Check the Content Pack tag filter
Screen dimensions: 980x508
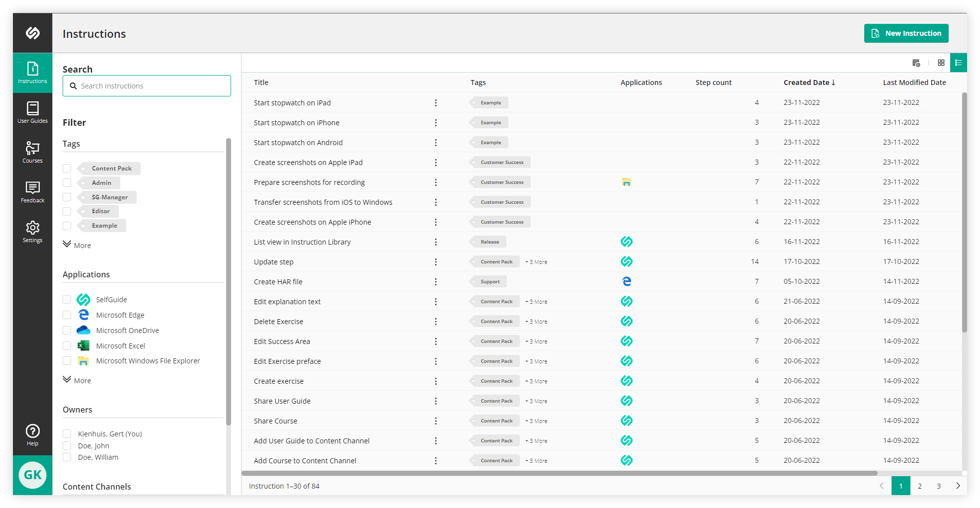pyautogui.click(x=67, y=168)
